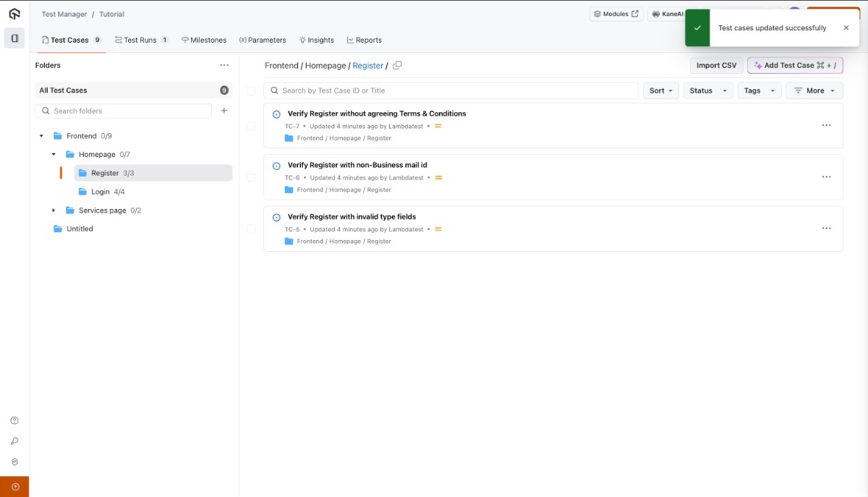Select All Test Cases row

[134, 90]
